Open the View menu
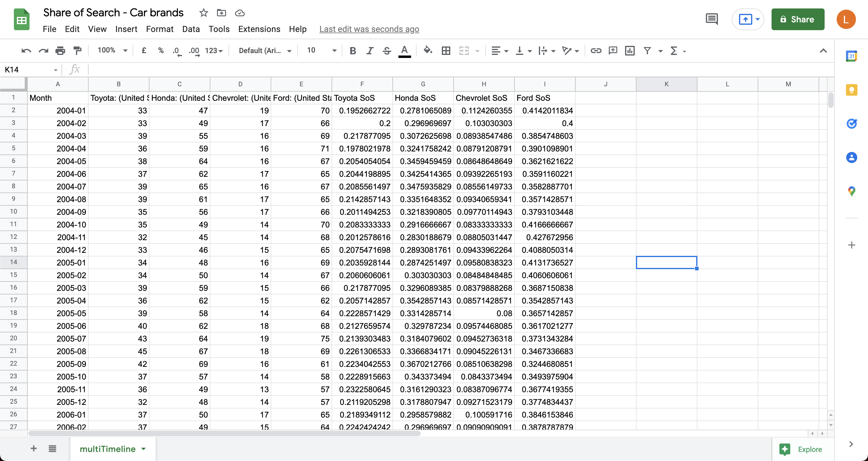This screenshot has width=868, height=461. tap(97, 29)
